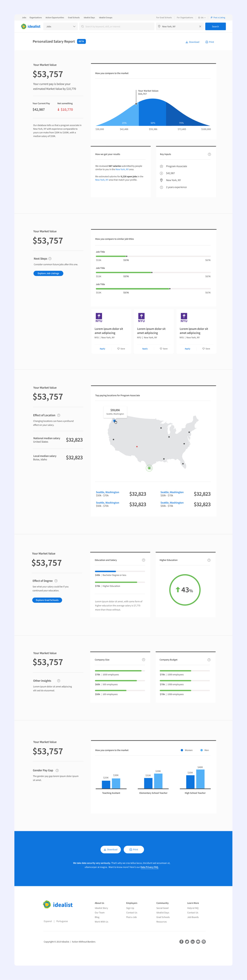The height and width of the screenshot is (980, 247).
Task: Click the idealist logo in the header
Action: pyautogui.click(x=31, y=26)
